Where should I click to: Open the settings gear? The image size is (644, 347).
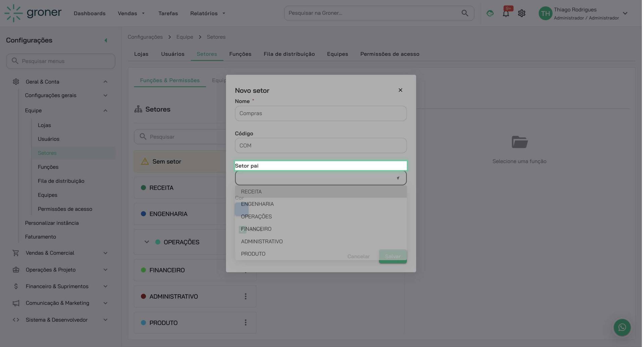521,13
